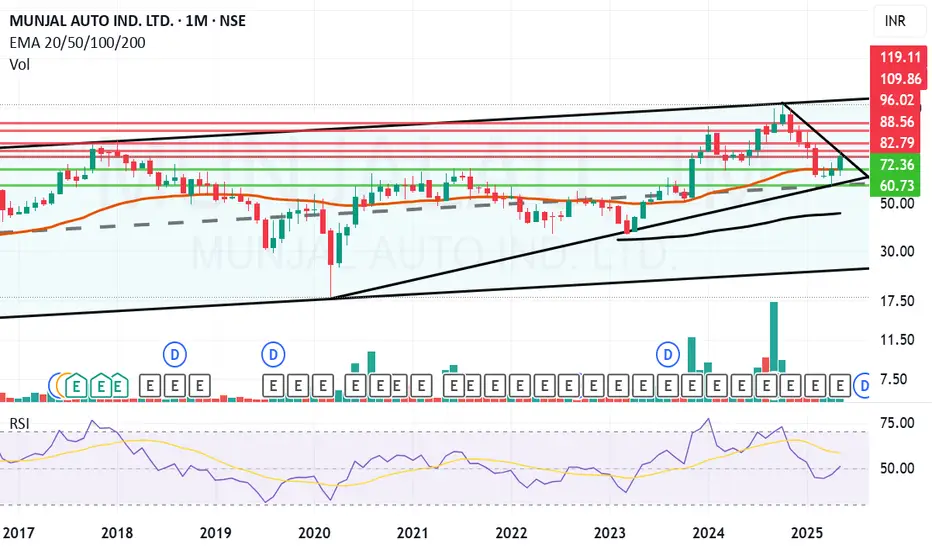
Task: Click the 96.02 red price label
Action: point(896,100)
